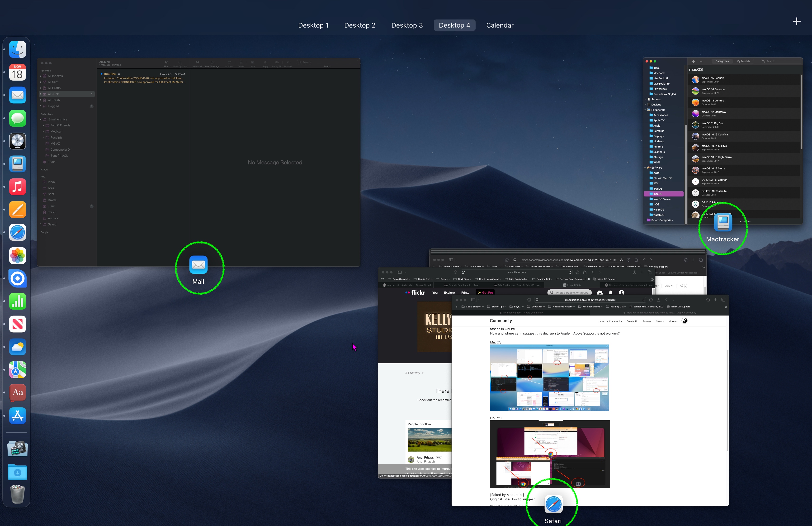The width and height of the screenshot is (812, 526).
Task: Open the App Store dock icon
Action: tap(17, 415)
